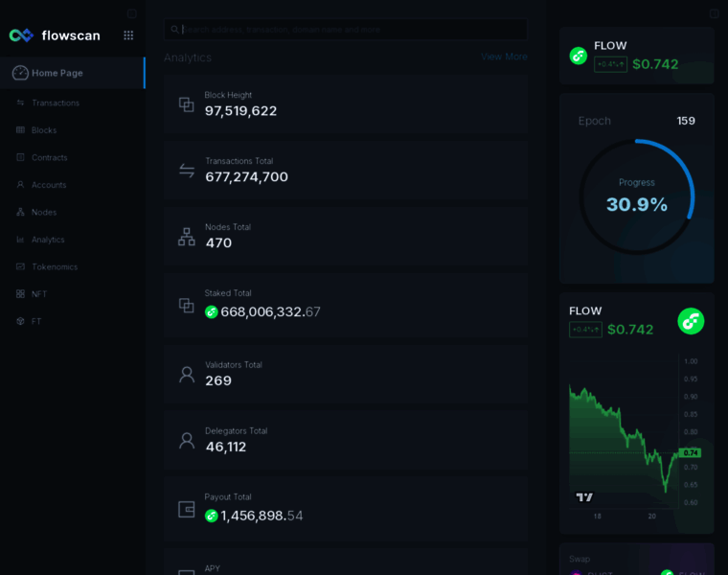Click the Transactions Total arrows icon
Image resolution: width=728 pixels, height=575 pixels.
coord(187,171)
